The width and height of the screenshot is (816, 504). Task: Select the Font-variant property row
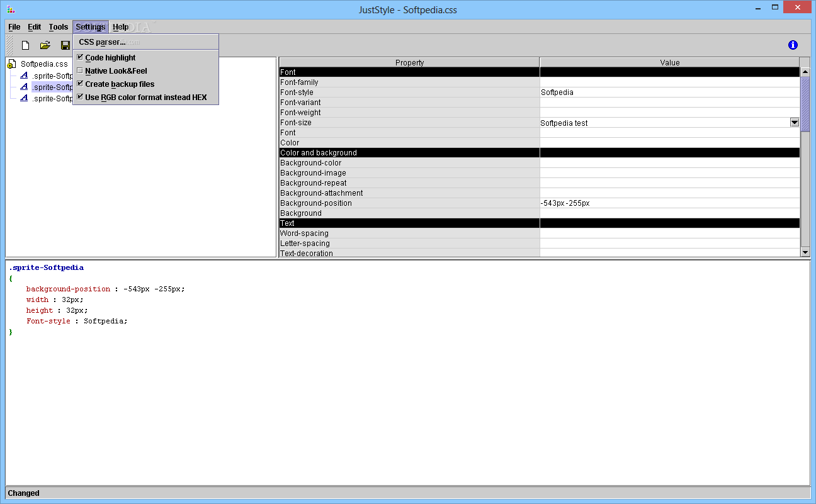click(x=409, y=103)
